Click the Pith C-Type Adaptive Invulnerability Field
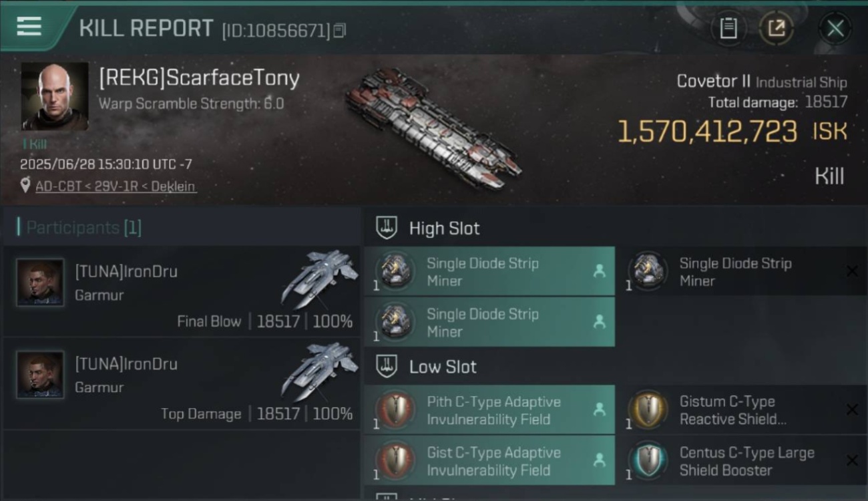868x501 pixels. point(489,410)
